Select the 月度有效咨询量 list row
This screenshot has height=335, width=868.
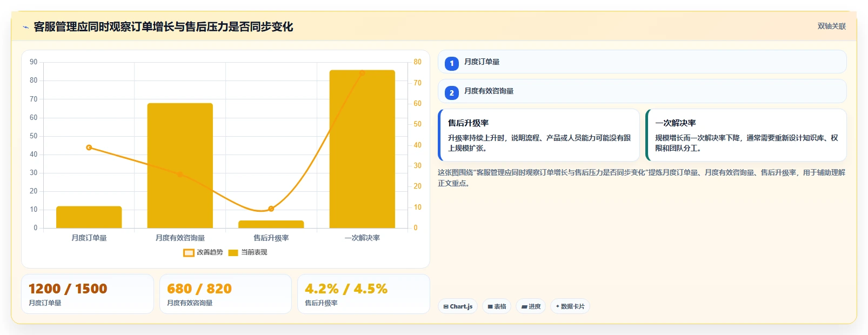tap(642, 91)
